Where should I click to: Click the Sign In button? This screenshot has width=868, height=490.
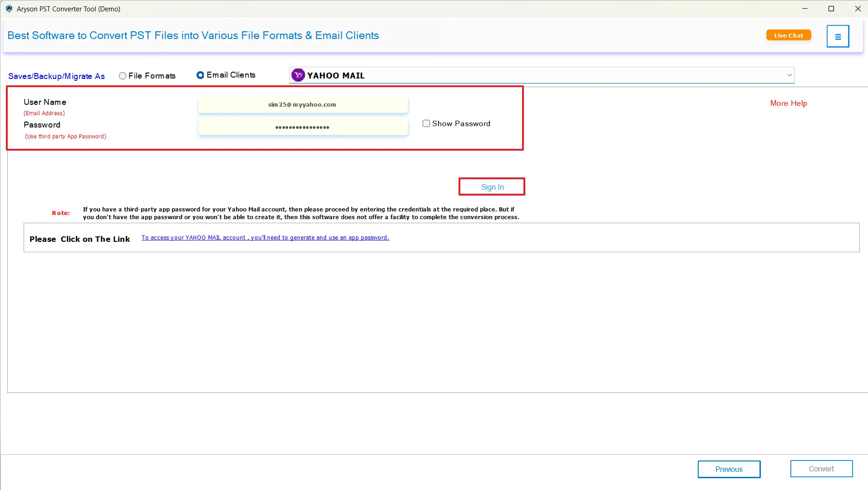[x=492, y=187]
